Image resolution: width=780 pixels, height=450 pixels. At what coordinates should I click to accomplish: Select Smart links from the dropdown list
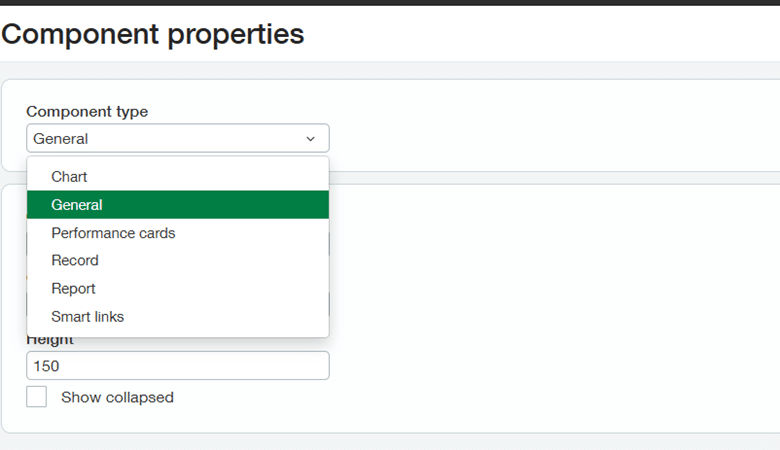tap(88, 317)
